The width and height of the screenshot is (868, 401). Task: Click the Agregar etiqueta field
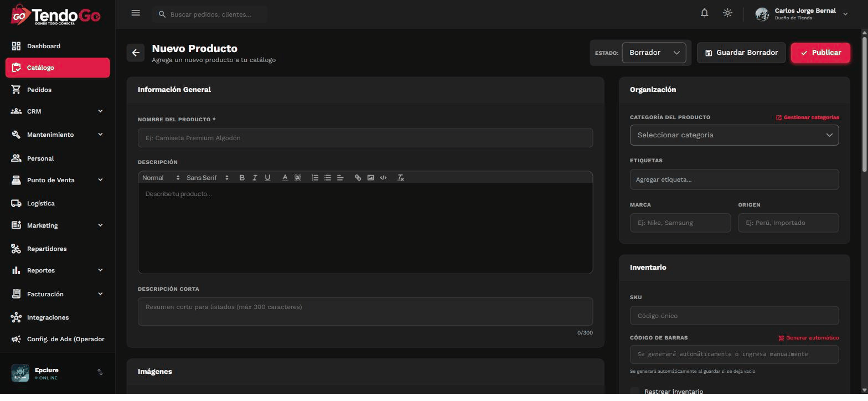tap(734, 179)
